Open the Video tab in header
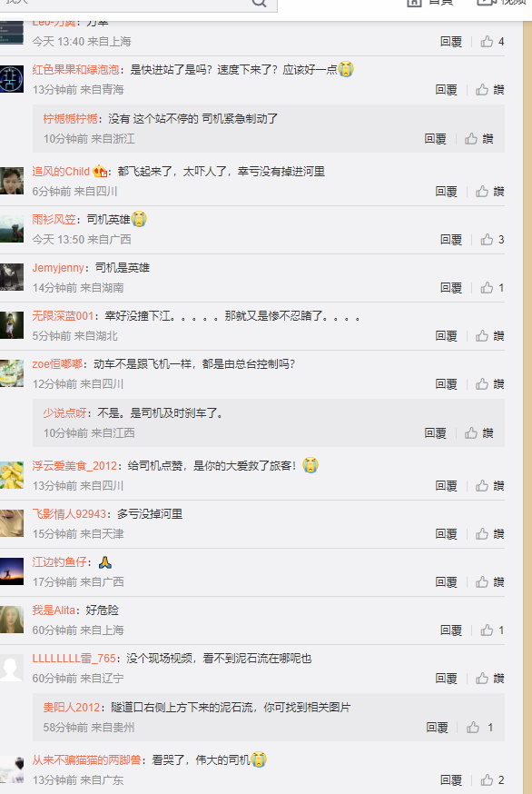 502,2
